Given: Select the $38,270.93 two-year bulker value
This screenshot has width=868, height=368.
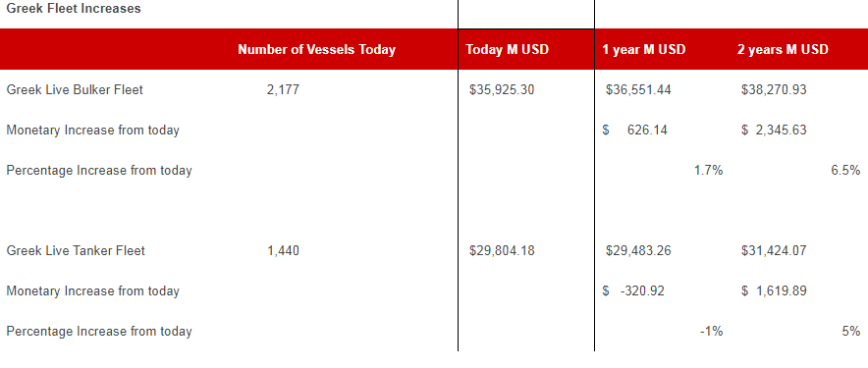Looking at the screenshot, I should click(774, 89).
